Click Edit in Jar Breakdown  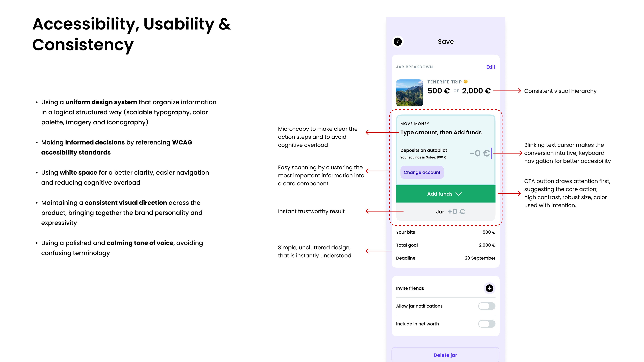point(491,67)
